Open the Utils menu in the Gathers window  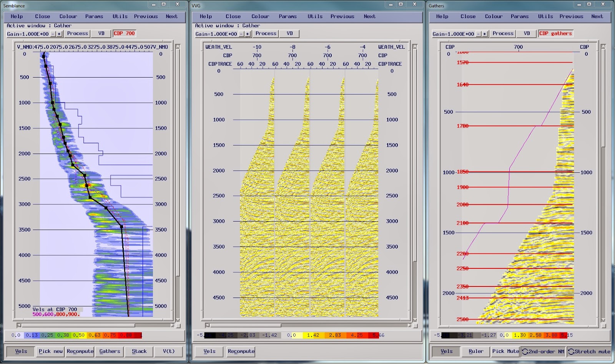click(x=545, y=16)
